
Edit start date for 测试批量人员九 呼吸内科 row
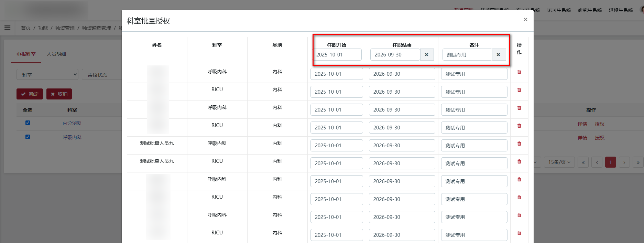pos(337,146)
